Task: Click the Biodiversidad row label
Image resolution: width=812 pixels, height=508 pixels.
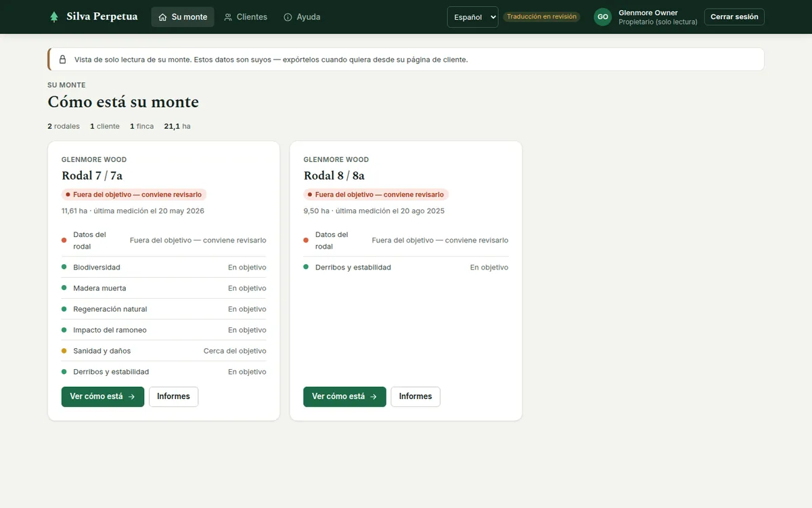Action: click(x=97, y=267)
